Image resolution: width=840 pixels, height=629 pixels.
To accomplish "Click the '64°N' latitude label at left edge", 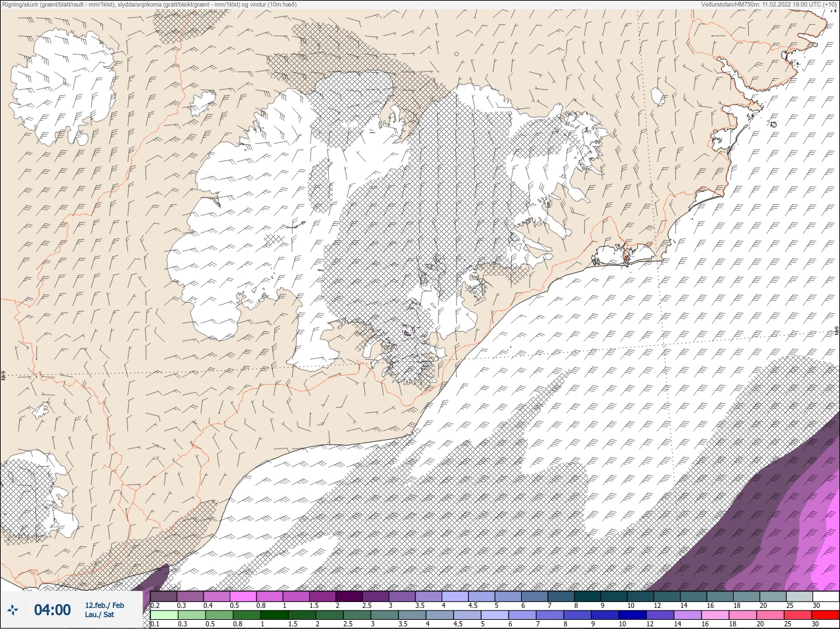I will coord(3,376).
